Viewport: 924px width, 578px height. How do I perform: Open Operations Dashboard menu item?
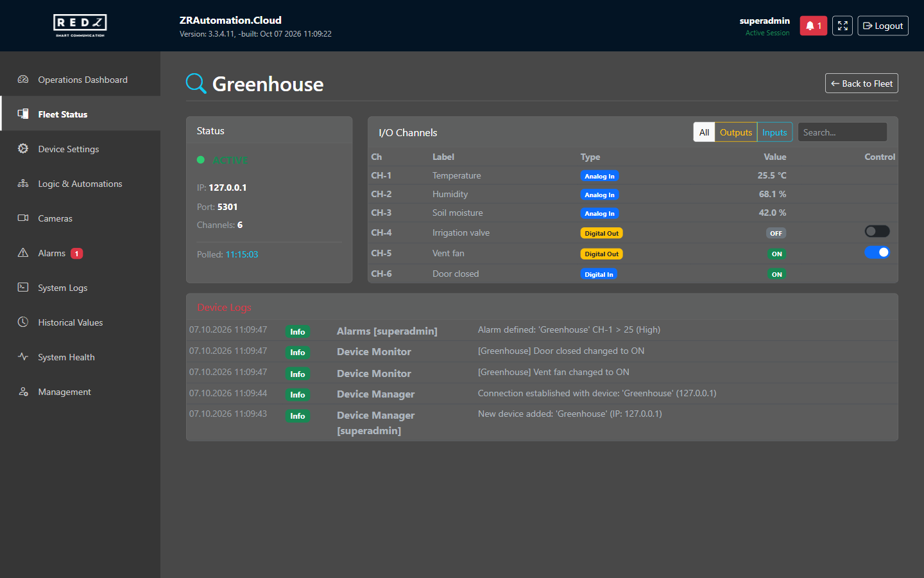[x=80, y=80]
